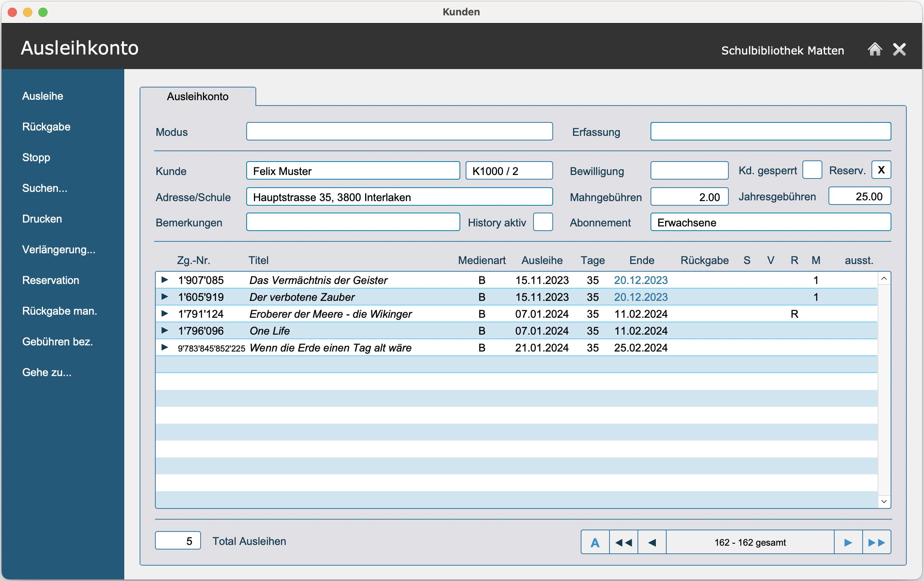
Task: Toggle the Kd. gesperrt checkbox
Action: point(812,170)
